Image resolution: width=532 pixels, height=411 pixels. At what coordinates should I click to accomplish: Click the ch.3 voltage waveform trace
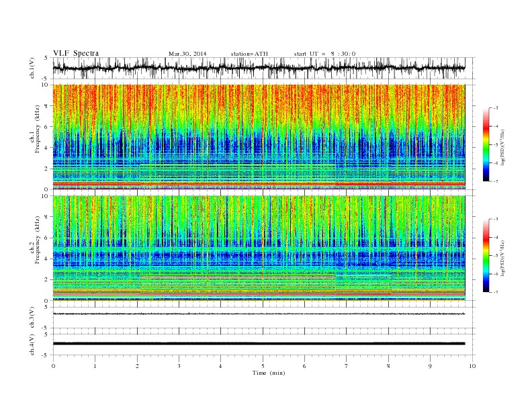(259, 314)
